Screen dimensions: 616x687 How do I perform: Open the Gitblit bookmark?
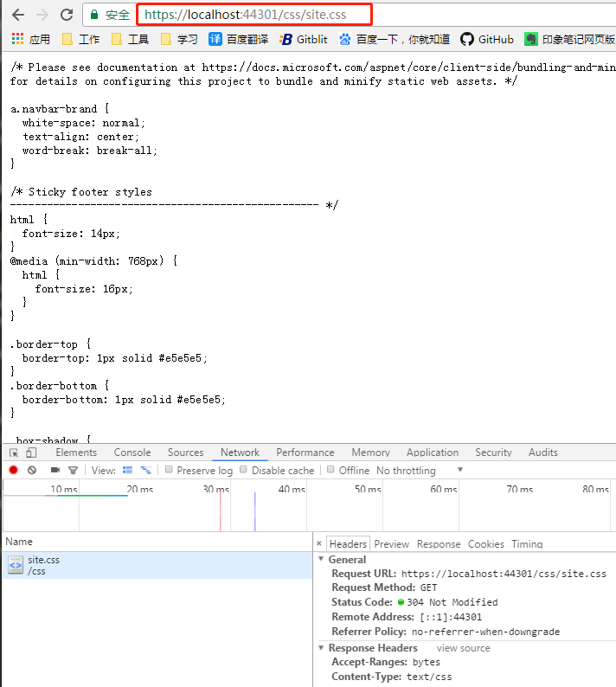coord(304,40)
